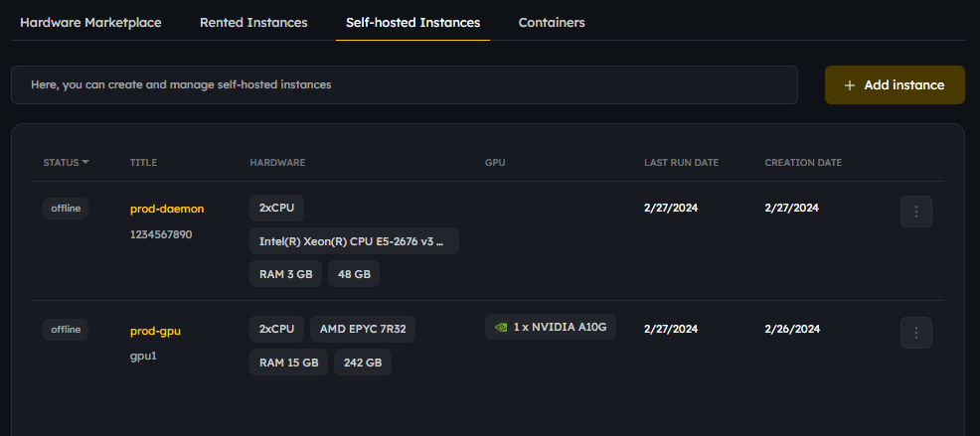Click the Intel Xeon CPU E5-2676 hardware tag
The height and width of the screenshot is (436, 980).
354,241
